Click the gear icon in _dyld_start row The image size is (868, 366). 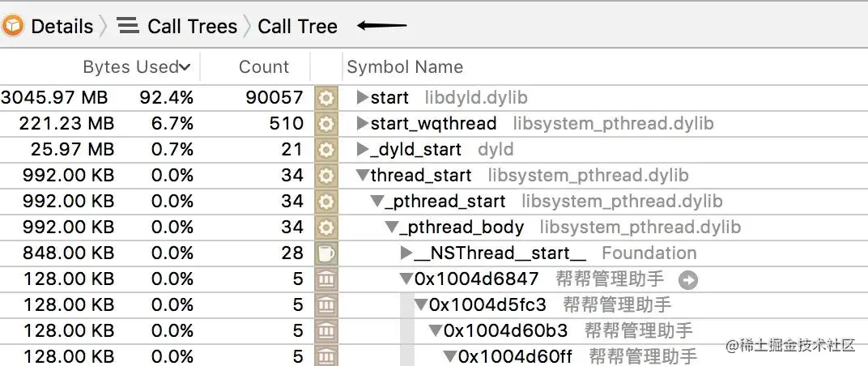[x=326, y=150]
